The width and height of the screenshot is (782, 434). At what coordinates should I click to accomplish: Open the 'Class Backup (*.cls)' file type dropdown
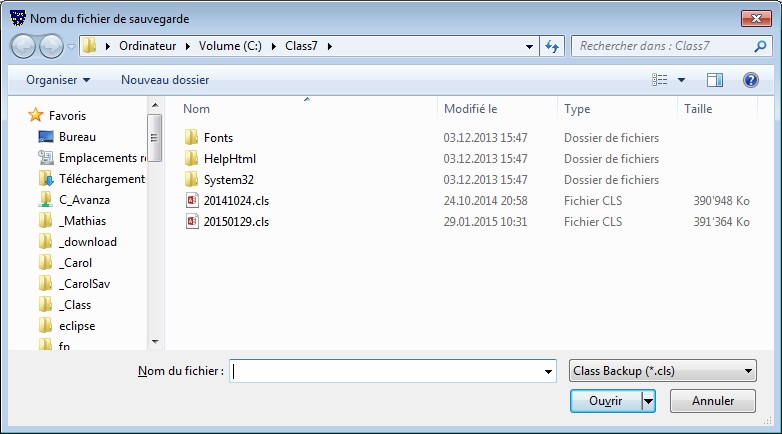[x=662, y=371]
